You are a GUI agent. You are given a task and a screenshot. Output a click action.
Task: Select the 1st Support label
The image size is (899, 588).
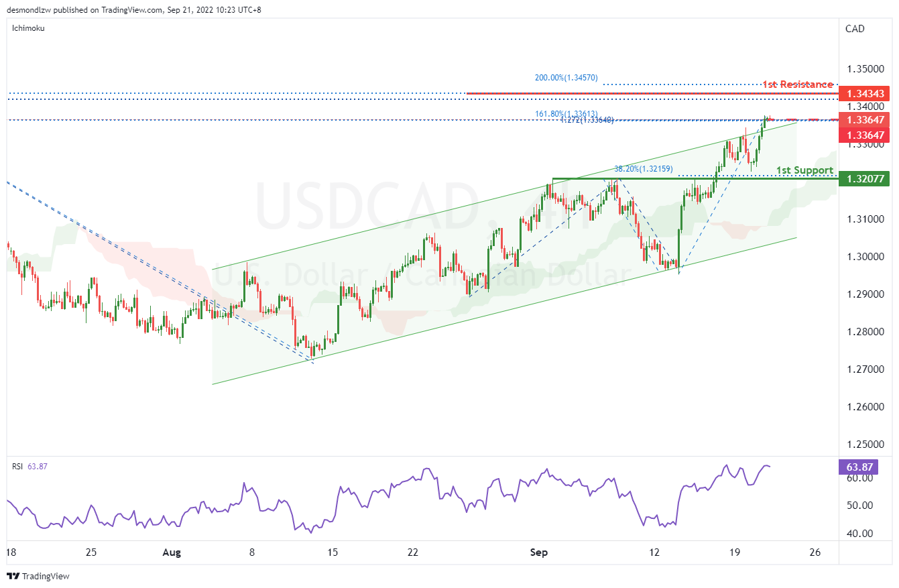tap(805, 170)
